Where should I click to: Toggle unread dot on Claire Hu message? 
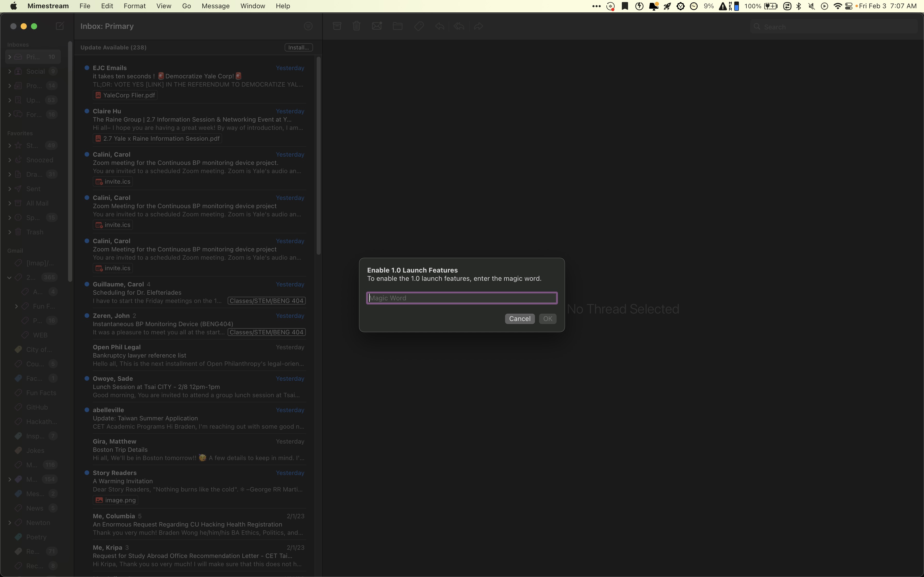(x=87, y=111)
